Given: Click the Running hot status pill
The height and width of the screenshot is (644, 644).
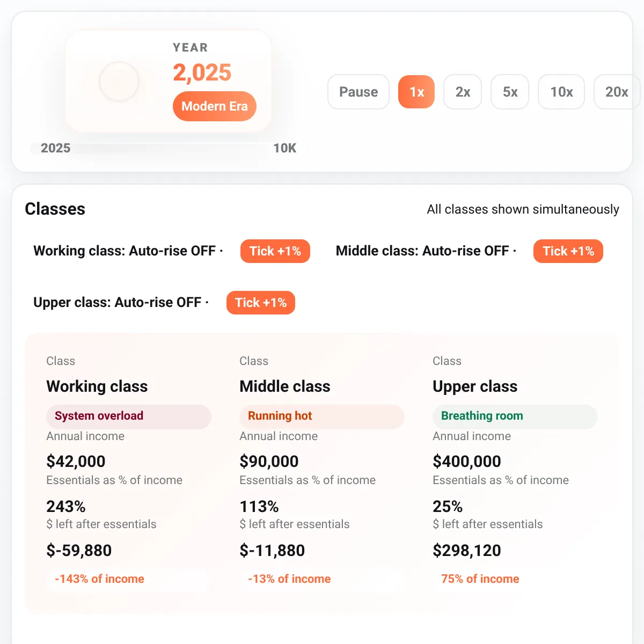Looking at the screenshot, I should (x=322, y=416).
